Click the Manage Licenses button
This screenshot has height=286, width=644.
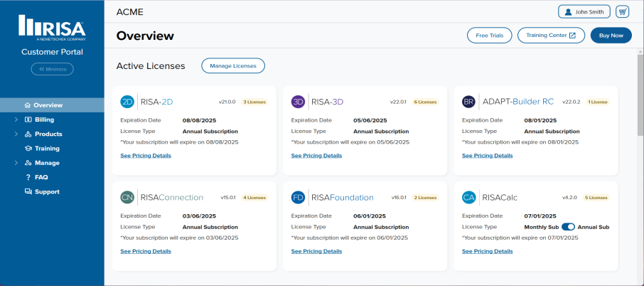(233, 65)
